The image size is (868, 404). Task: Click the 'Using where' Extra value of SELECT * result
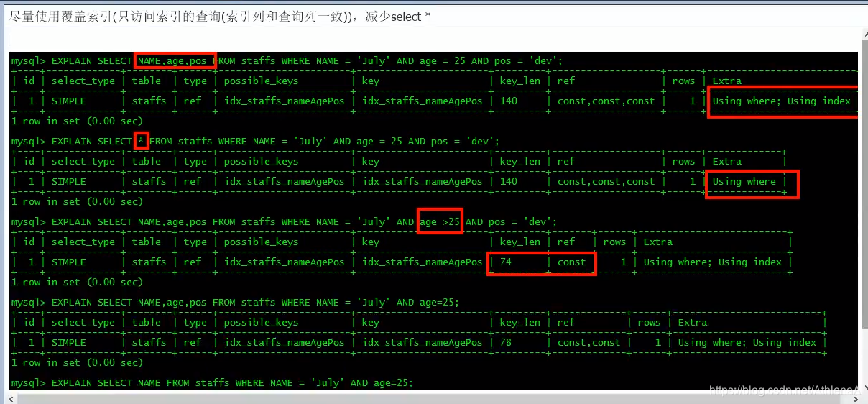pyautogui.click(x=744, y=182)
